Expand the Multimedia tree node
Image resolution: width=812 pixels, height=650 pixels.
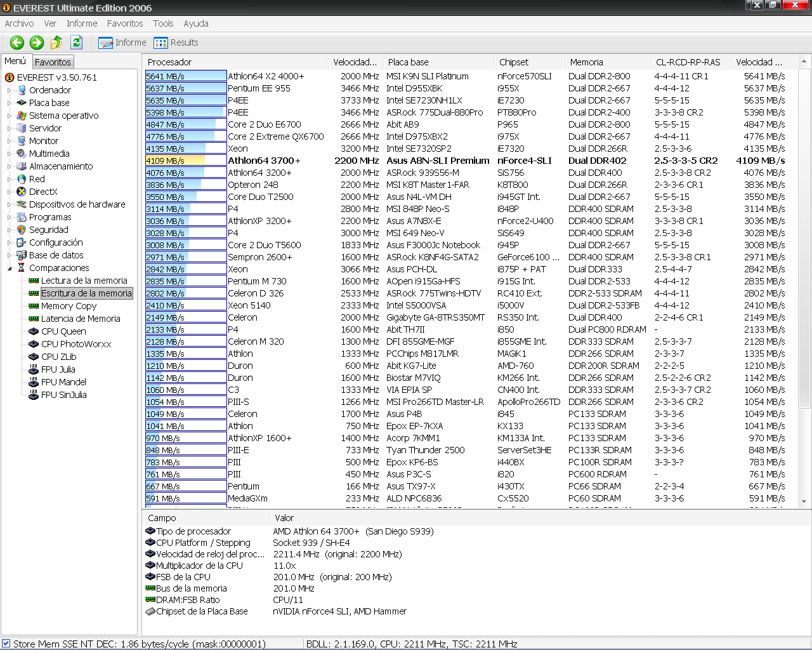pyautogui.click(x=10, y=154)
